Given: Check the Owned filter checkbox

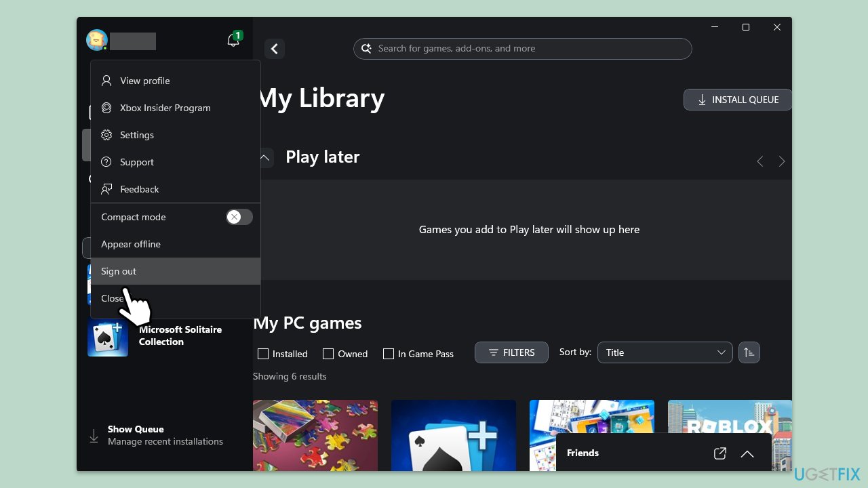Looking at the screenshot, I should point(328,354).
